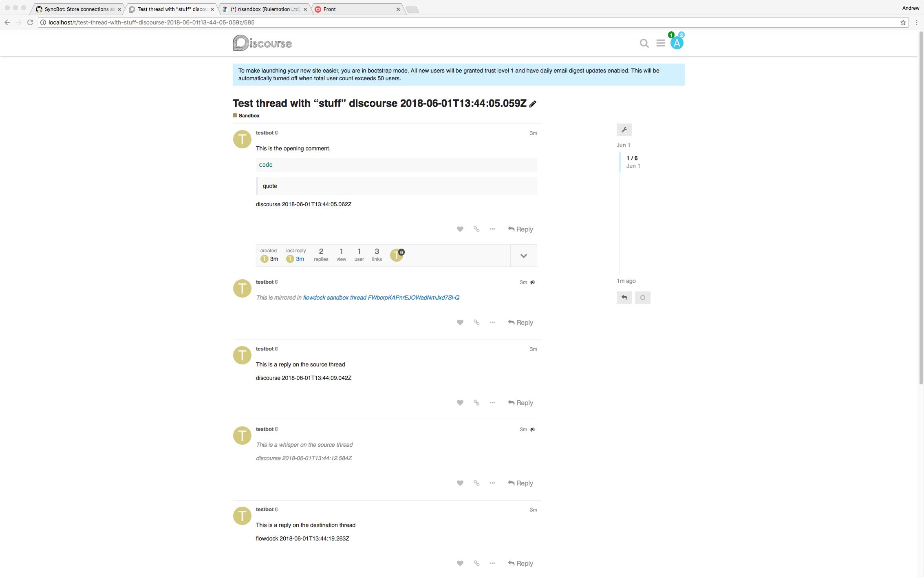Show more post actions via the ellipsis
The image size is (924, 578).
(492, 229)
